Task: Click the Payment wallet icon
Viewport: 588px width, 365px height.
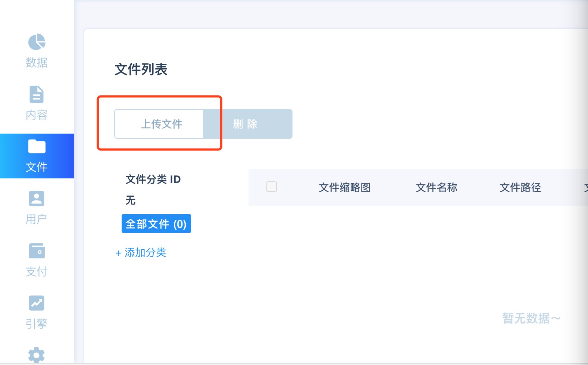Action: (x=37, y=251)
